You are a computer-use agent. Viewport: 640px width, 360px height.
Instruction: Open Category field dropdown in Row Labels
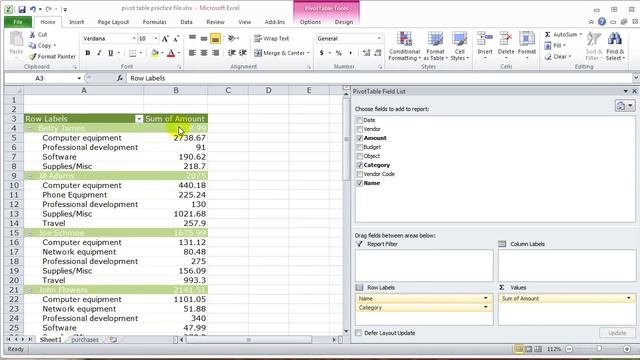pos(485,307)
